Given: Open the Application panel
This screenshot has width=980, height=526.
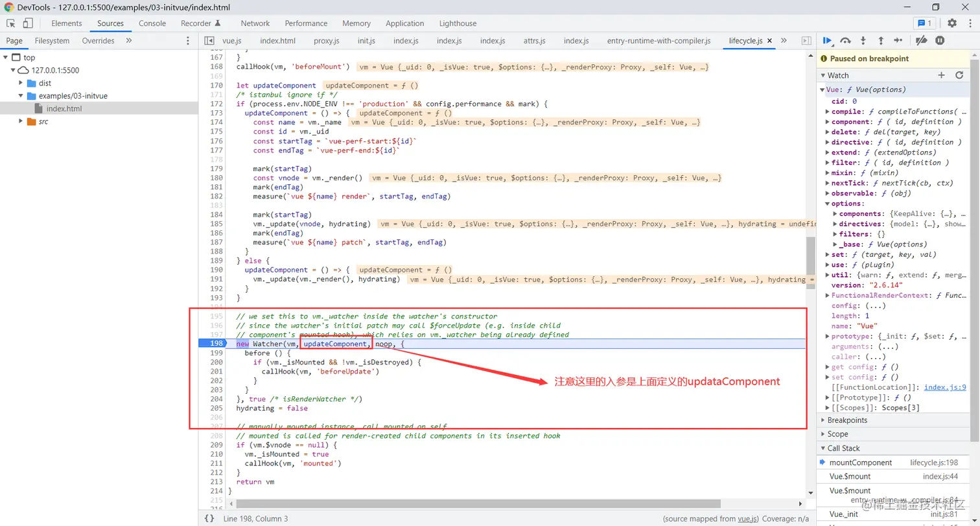Looking at the screenshot, I should click(404, 23).
